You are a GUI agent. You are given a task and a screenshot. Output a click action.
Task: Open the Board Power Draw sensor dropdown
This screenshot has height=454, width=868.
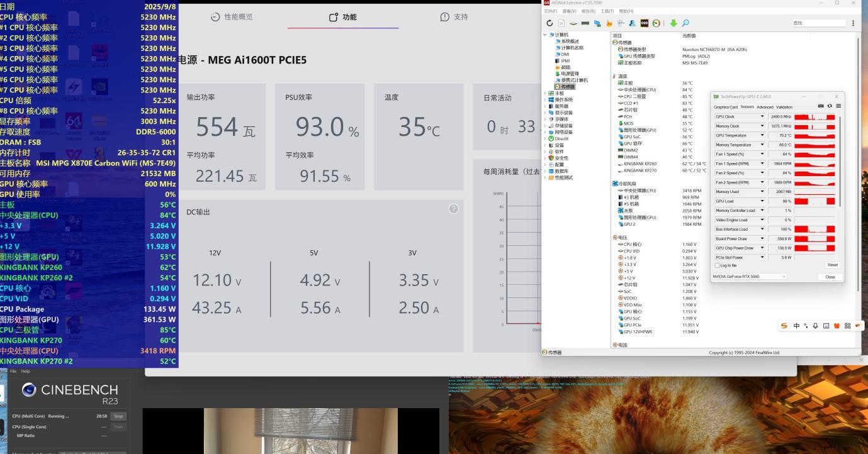pyautogui.click(x=762, y=239)
